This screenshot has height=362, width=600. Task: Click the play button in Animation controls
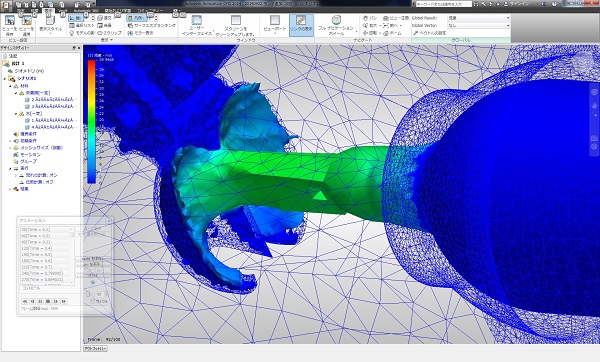[55, 302]
